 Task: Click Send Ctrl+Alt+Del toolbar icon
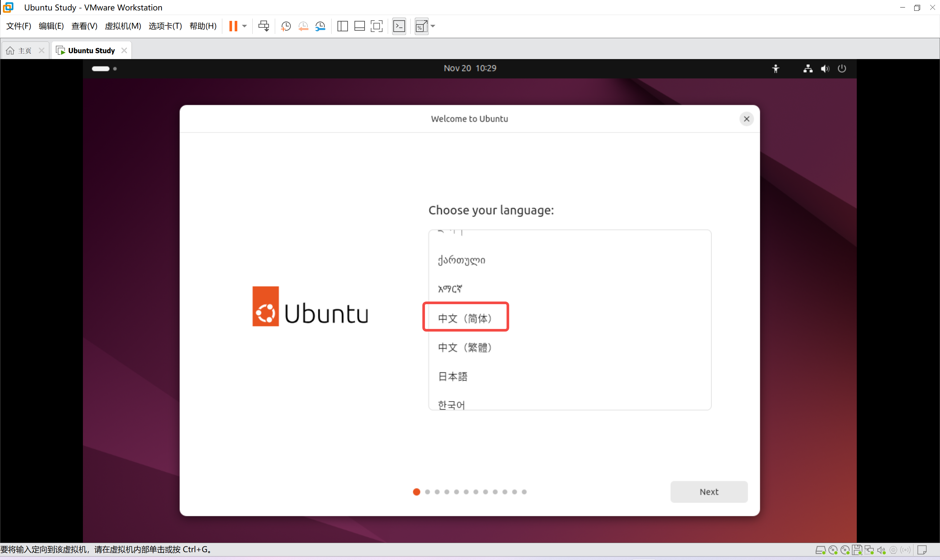click(x=263, y=26)
